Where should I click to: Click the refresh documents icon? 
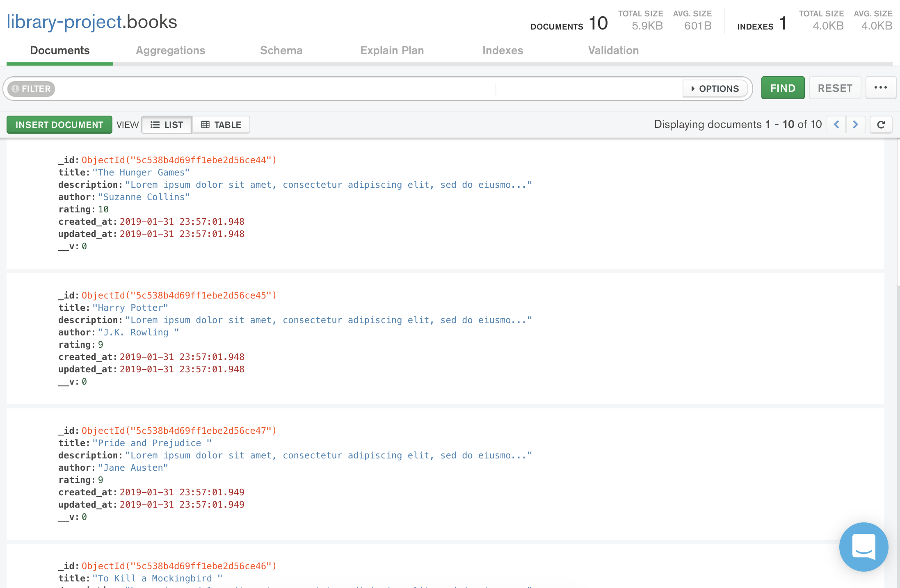[881, 125]
